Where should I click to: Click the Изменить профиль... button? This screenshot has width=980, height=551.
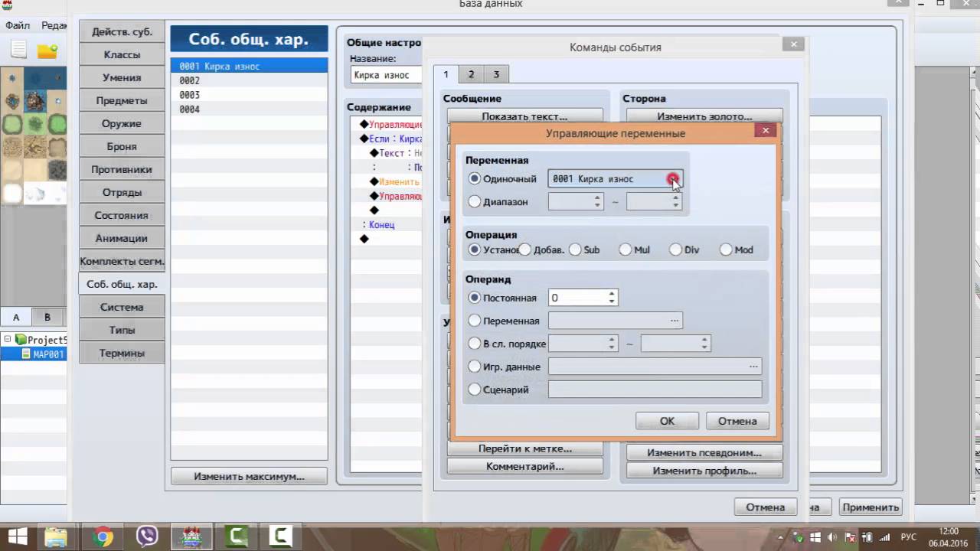704,471
